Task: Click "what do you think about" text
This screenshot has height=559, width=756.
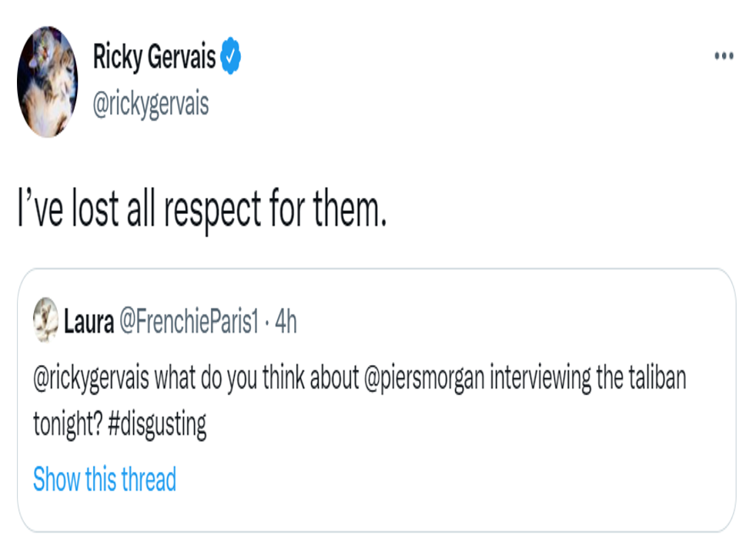Action: click(254, 379)
